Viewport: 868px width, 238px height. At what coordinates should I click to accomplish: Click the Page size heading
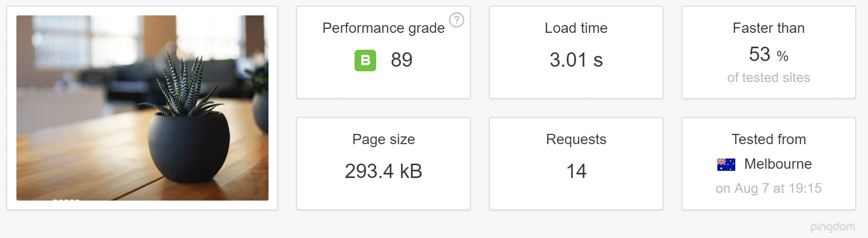383,140
